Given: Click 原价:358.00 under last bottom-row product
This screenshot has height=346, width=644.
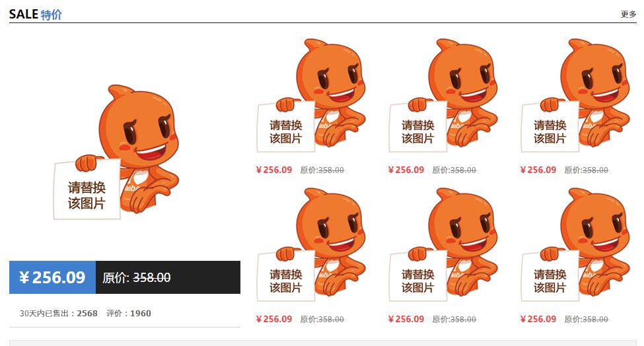Looking at the screenshot, I should [x=586, y=320].
